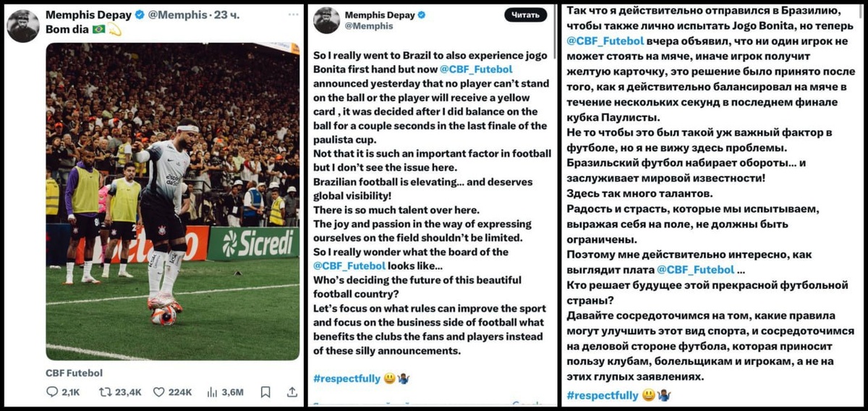Bookmark the Memphis Depay tweet
This screenshot has width=868, height=411.
click(x=265, y=391)
